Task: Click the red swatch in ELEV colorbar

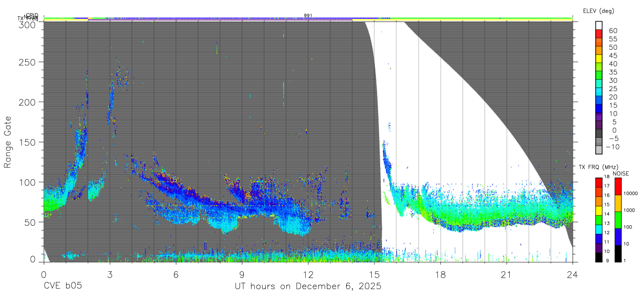Action: 598,35
